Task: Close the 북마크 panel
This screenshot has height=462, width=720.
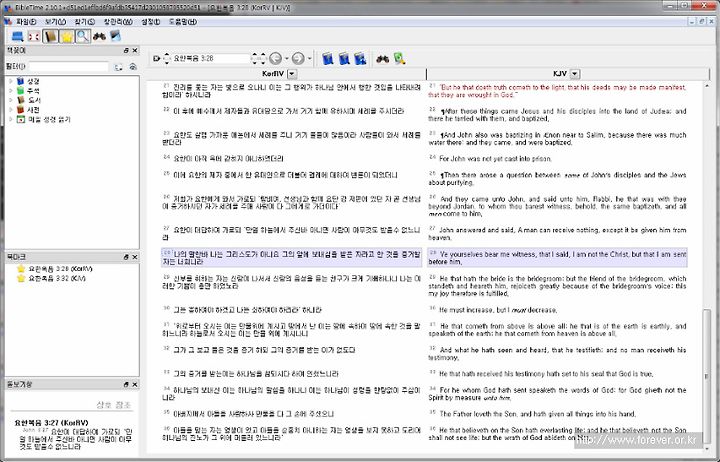Action: (135, 257)
